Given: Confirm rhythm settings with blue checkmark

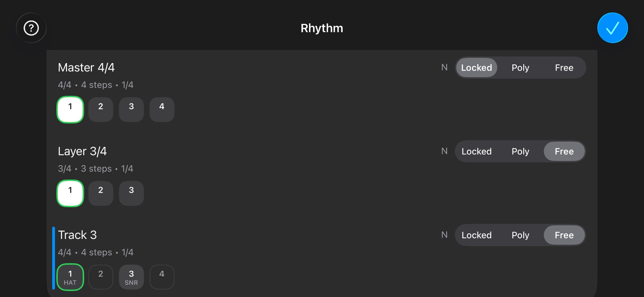Looking at the screenshot, I should [612, 28].
